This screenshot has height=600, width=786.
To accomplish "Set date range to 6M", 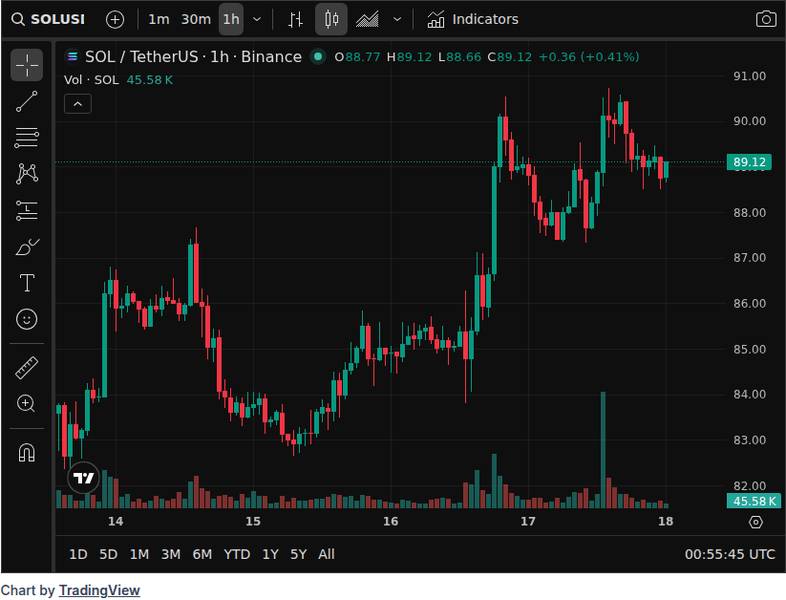I will pos(203,554).
